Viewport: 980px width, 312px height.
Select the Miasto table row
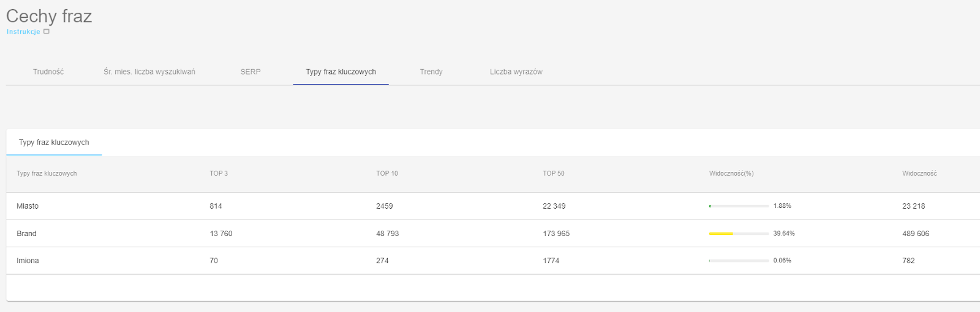(x=493, y=206)
